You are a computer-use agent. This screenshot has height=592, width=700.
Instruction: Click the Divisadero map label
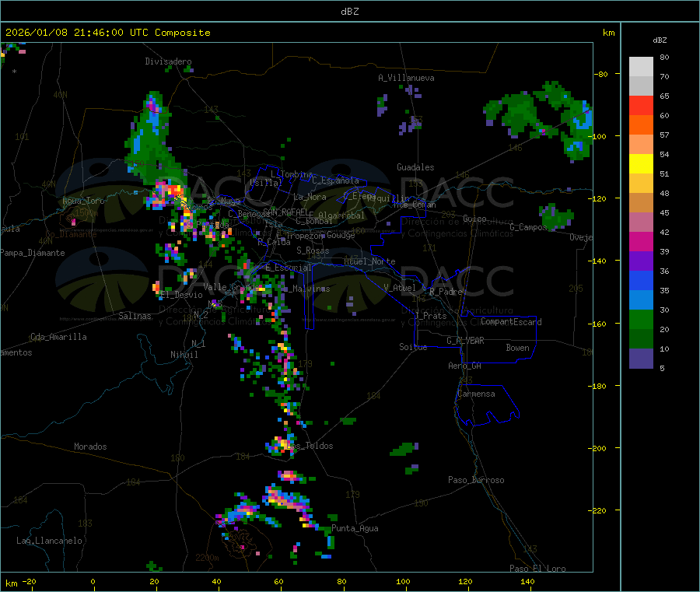coord(168,61)
